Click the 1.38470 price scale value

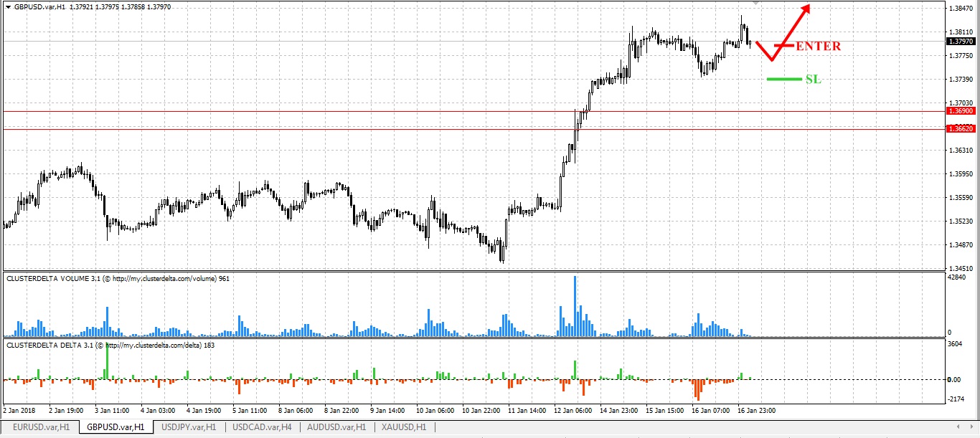click(961, 9)
